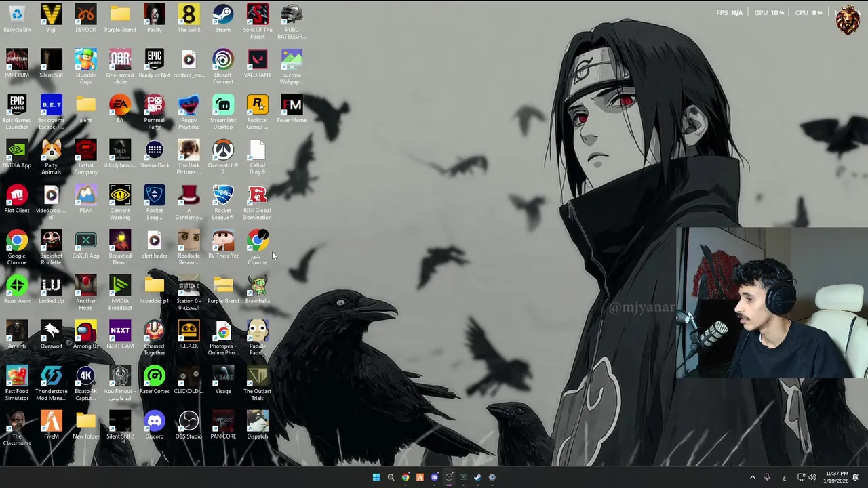Click the Content Warning desktop shortcut
This screenshot has height=488, width=868.
[120, 203]
